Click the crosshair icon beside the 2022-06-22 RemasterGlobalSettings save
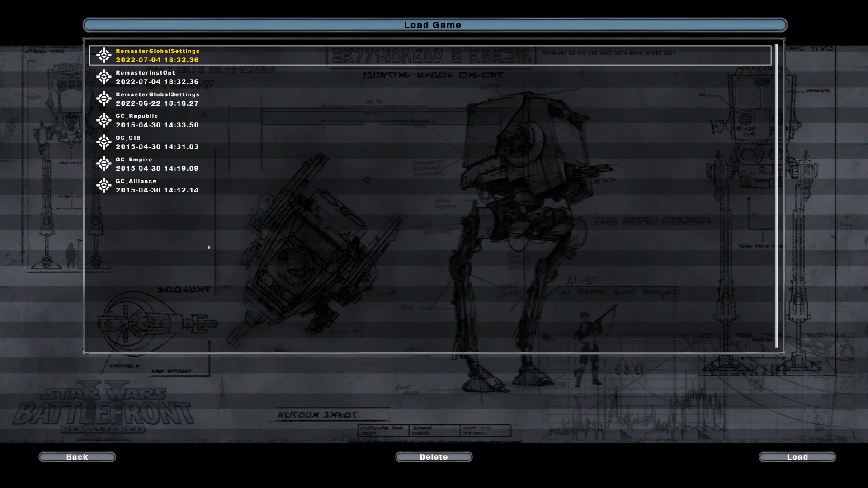This screenshot has width=868, height=488. pos(104,99)
